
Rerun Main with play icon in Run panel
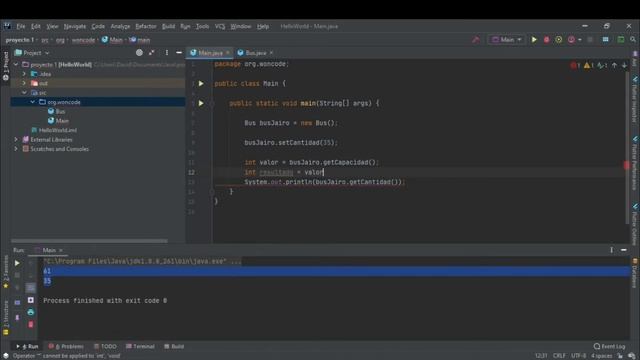17,263
